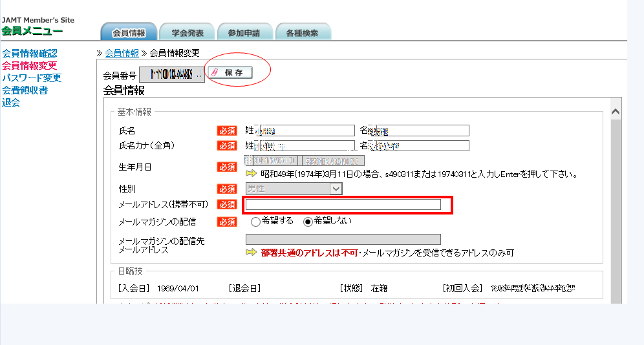Open the 学会発表 tab

188,33
